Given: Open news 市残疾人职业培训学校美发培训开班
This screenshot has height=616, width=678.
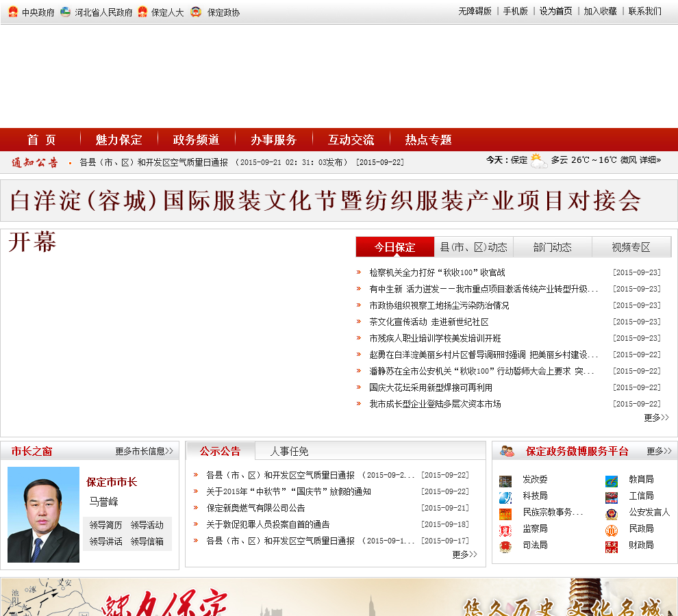Looking at the screenshot, I should [x=435, y=338].
